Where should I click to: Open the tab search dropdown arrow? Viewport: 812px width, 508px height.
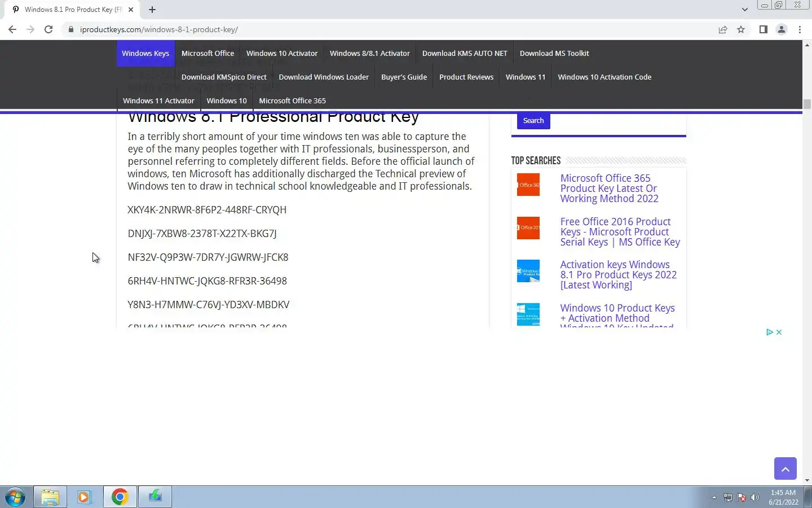point(744,10)
